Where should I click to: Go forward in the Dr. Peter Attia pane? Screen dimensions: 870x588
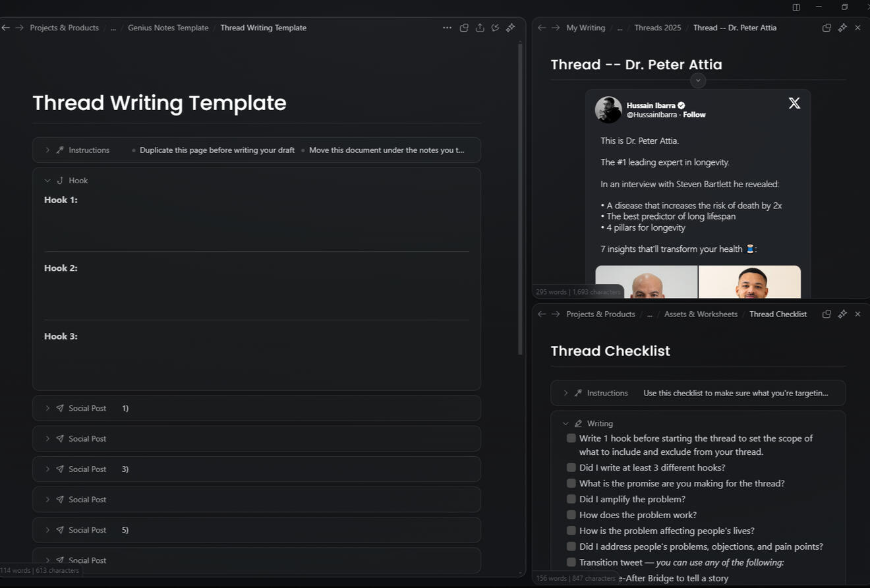(x=556, y=28)
